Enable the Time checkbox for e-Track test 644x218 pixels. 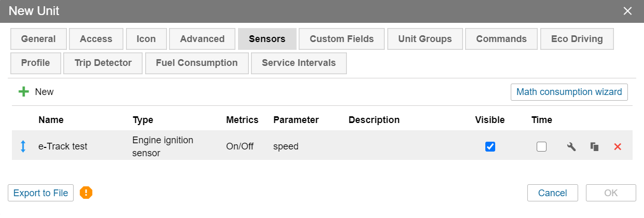click(541, 147)
